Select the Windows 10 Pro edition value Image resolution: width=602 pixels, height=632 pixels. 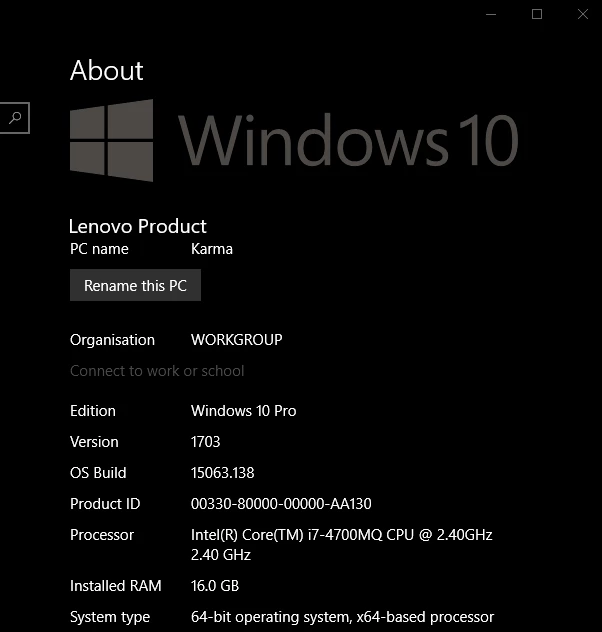click(244, 411)
